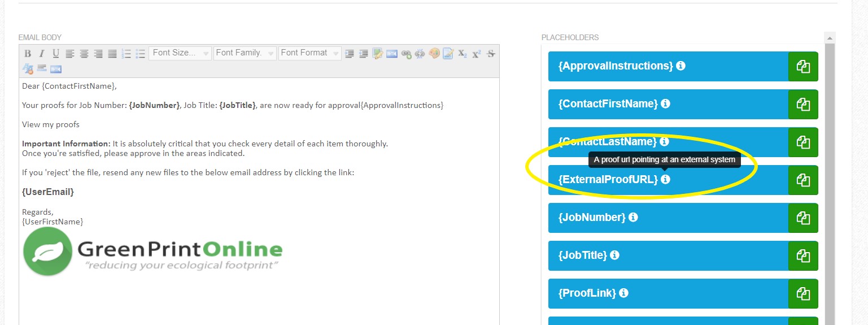The width and height of the screenshot is (868, 325).
Task: Select the {JobTitle} placeholder label
Action: point(583,255)
